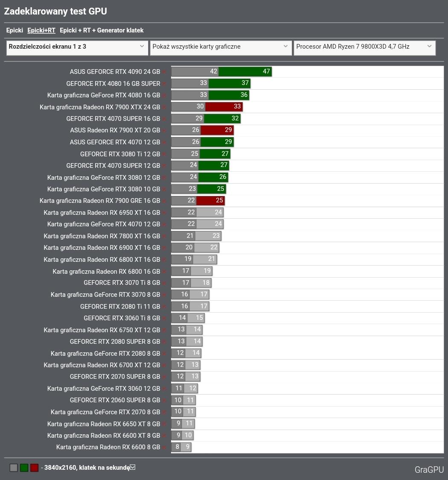This screenshot has width=448, height=480.
Task: Click the red arrow beside RTX 4070 SUPER 16 GB
Action: (x=164, y=119)
